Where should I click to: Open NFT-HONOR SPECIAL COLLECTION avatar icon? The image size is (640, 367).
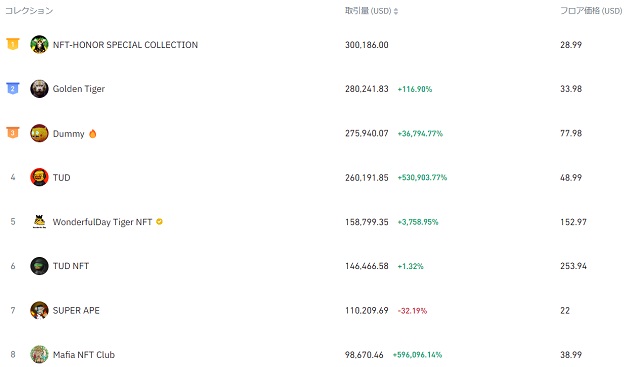pos(39,44)
